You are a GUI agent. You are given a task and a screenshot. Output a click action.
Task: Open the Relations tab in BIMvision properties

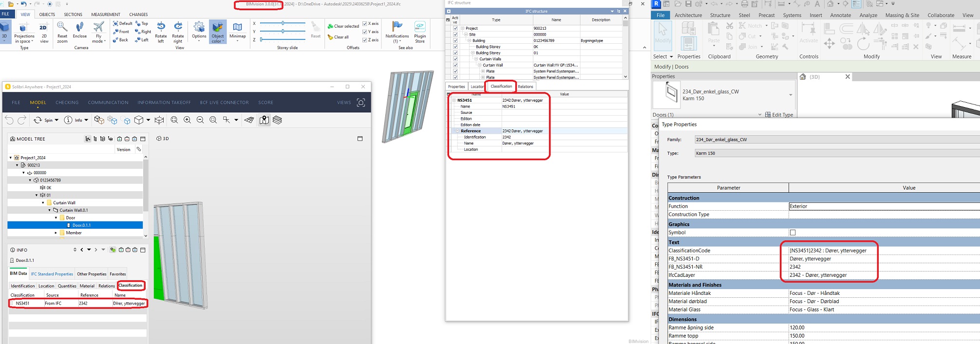point(526,87)
